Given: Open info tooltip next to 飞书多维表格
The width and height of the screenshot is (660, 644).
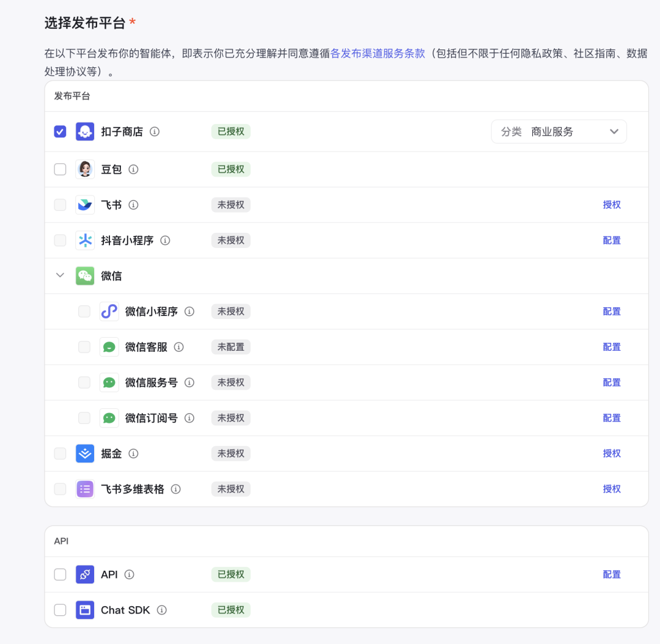Looking at the screenshot, I should (x=176, y=489).
